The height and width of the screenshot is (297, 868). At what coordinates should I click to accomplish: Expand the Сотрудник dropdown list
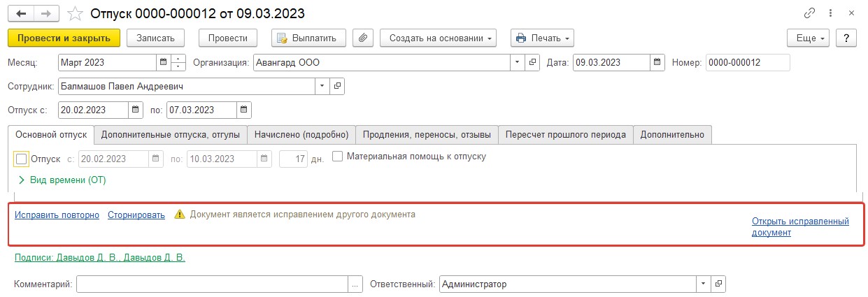(x=322, y=86)
